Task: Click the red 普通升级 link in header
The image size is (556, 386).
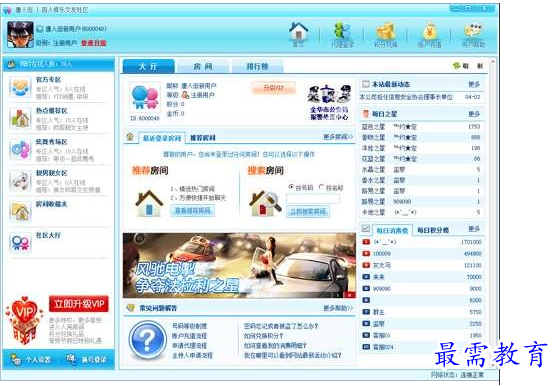Action: point(94,43)
